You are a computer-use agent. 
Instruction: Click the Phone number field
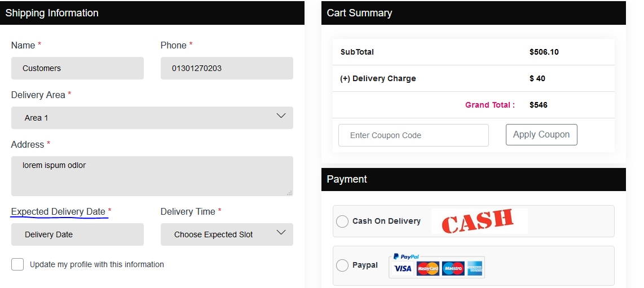pyautogui.click(x=227, y=68)
